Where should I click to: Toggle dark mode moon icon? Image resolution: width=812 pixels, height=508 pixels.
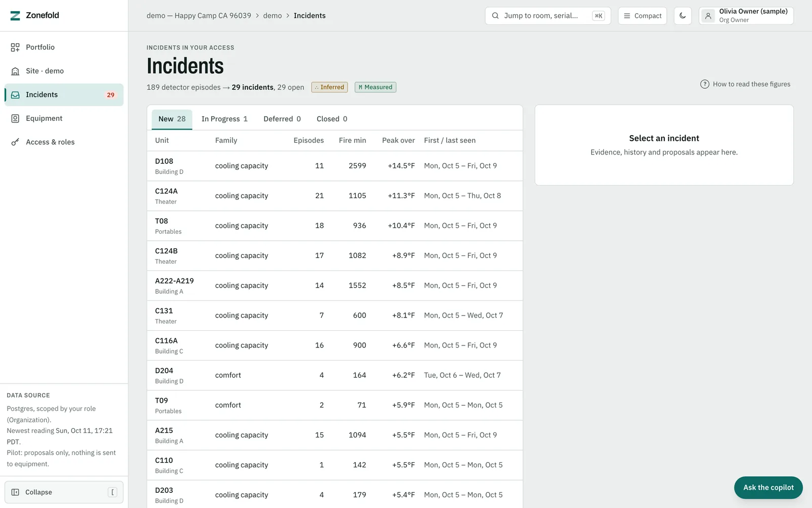(683, 16)
